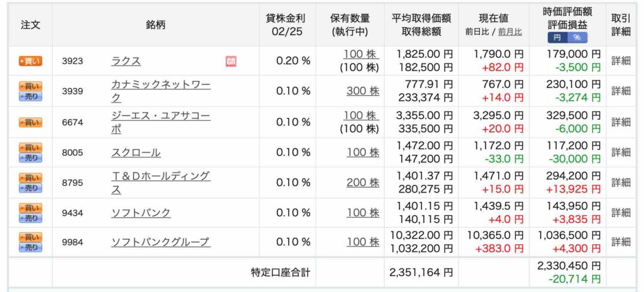Toggle valuation display to %
The image size is (644, 292).
(577, 37)
